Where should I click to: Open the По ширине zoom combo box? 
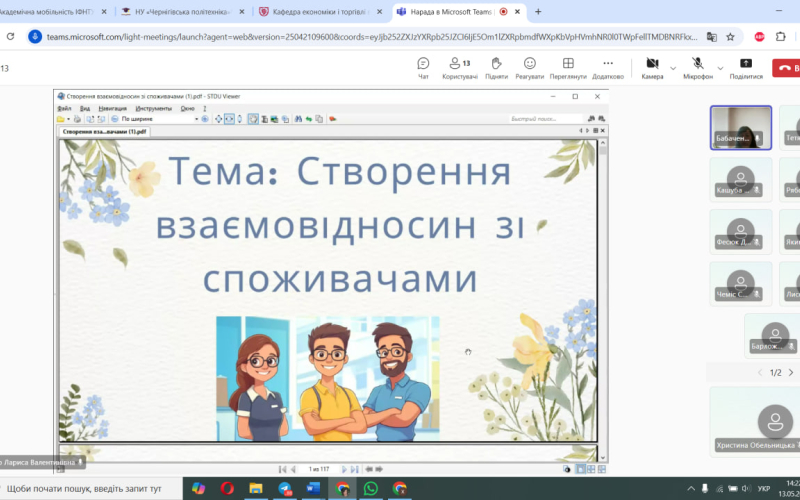point(159,119)
